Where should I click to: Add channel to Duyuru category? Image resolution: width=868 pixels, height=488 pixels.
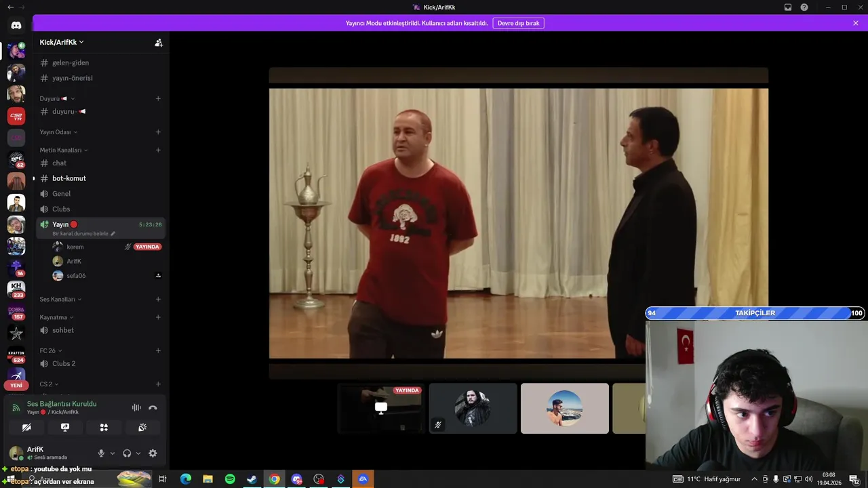coord(158,98)
